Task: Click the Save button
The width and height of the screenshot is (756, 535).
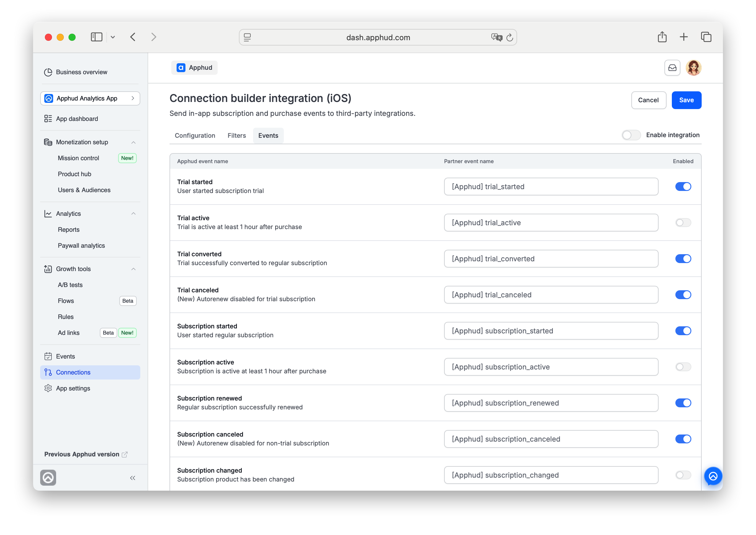Action: click(x=686, y=100)
